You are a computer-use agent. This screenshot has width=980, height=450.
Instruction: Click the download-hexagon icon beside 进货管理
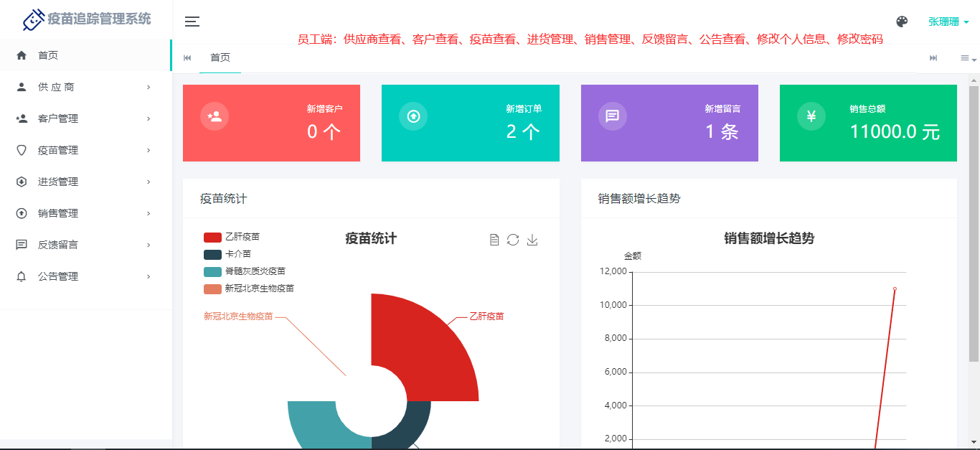pyautogui.click(x=22, y=182)
